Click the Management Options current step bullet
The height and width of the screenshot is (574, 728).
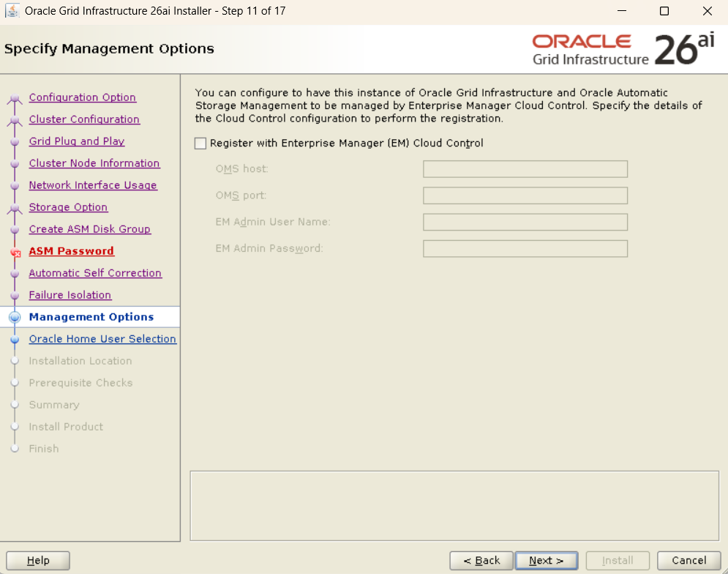(x=15, y=317)
